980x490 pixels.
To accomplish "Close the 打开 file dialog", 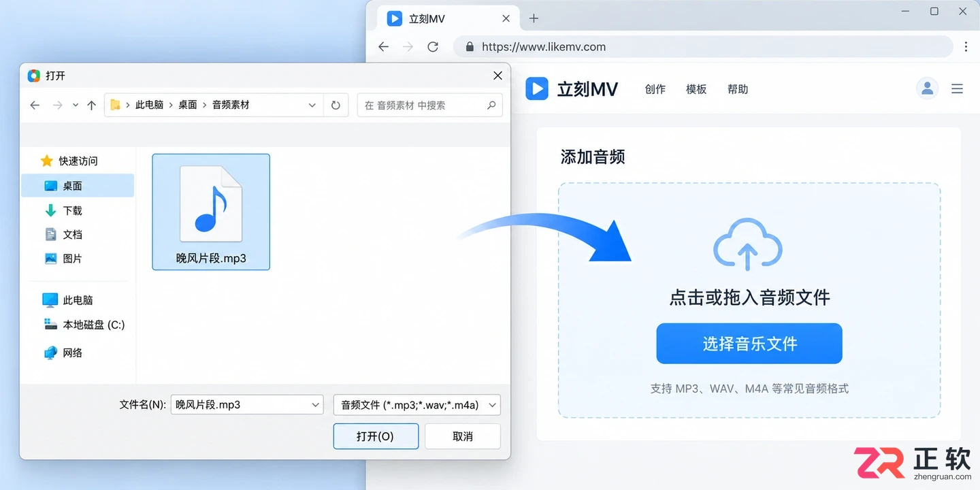I will [497, 76].
